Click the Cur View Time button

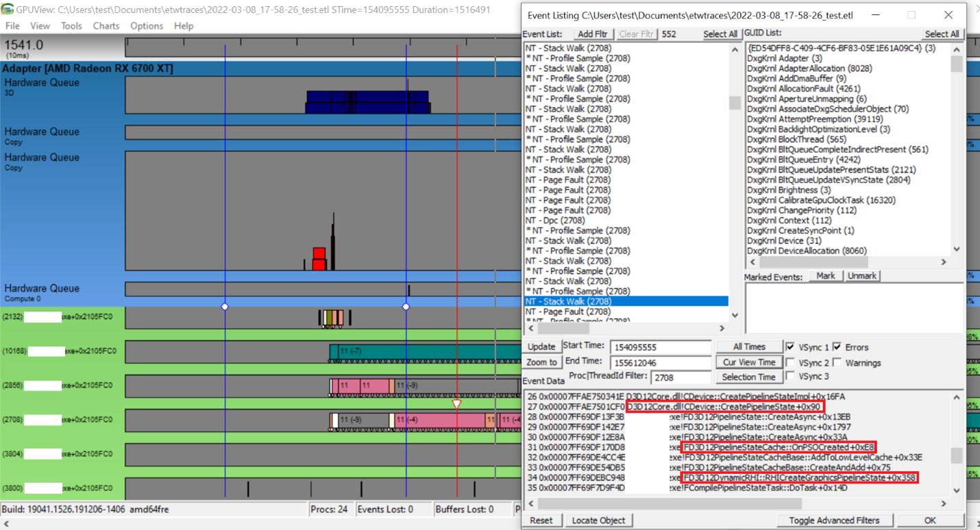748,362
